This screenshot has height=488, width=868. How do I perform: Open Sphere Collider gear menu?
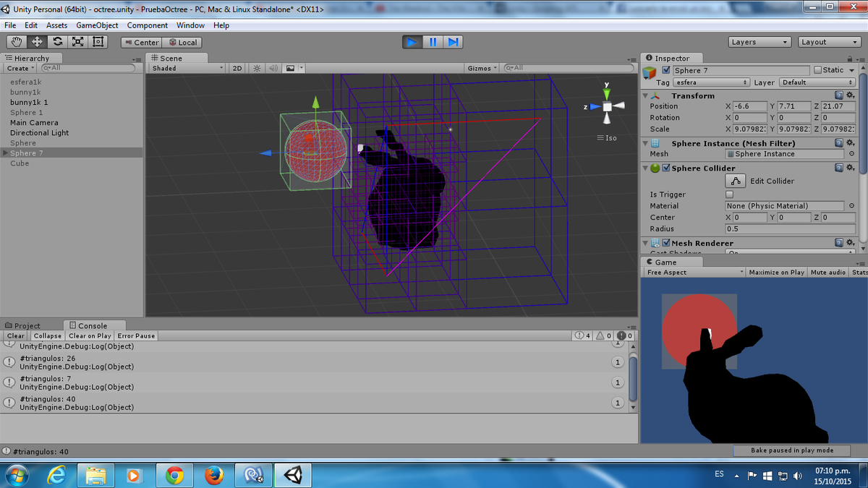point(850,168)
